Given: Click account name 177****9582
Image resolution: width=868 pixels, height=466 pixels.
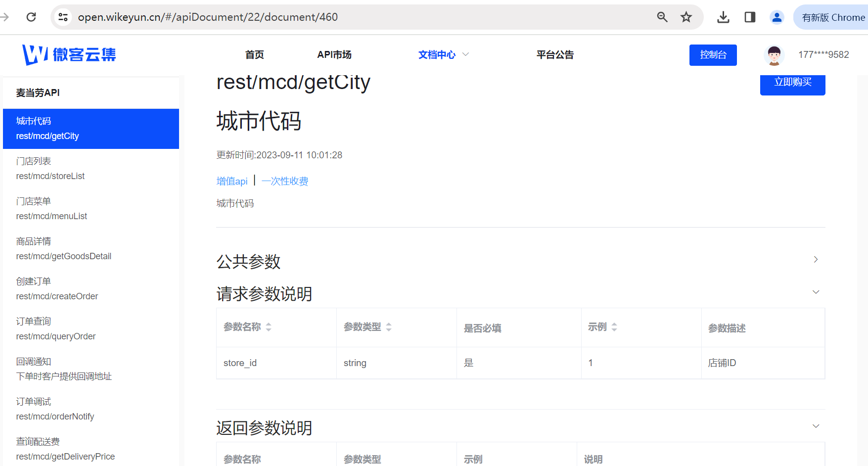Looking at the screenshot, I should pyautogui.click(x=823, y=55).
